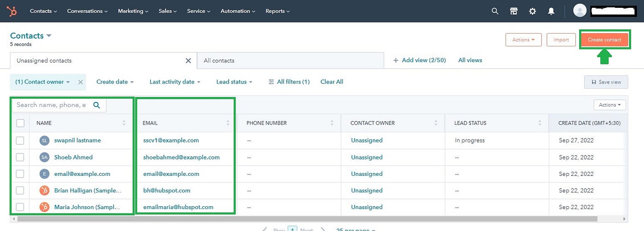Open the sscv1@example.com email link
This screenshot has width=644, height=231.
(171, 141)
